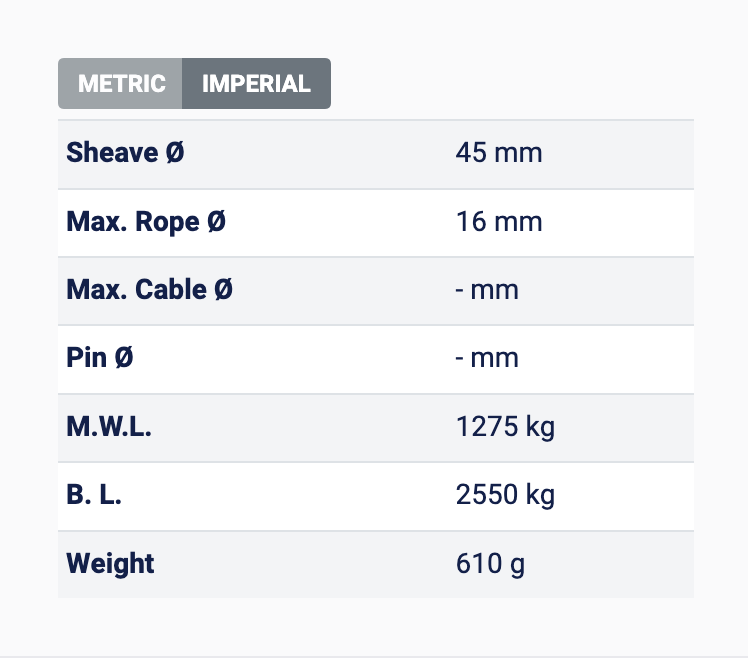The image size is (748, 660).
Task: Click the Max. Rope Ø label
Action: tap(146, 221)
